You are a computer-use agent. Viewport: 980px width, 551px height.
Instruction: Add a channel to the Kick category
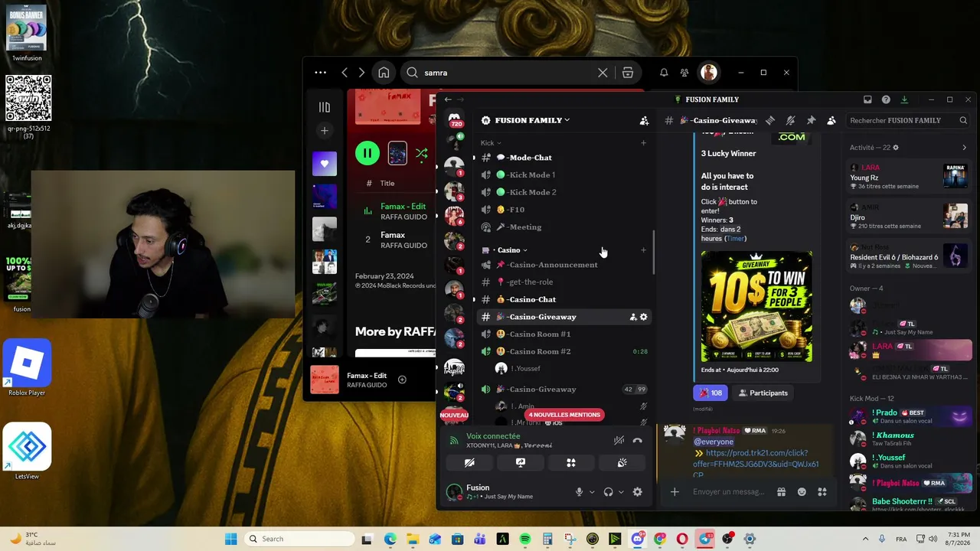(643, 143)
